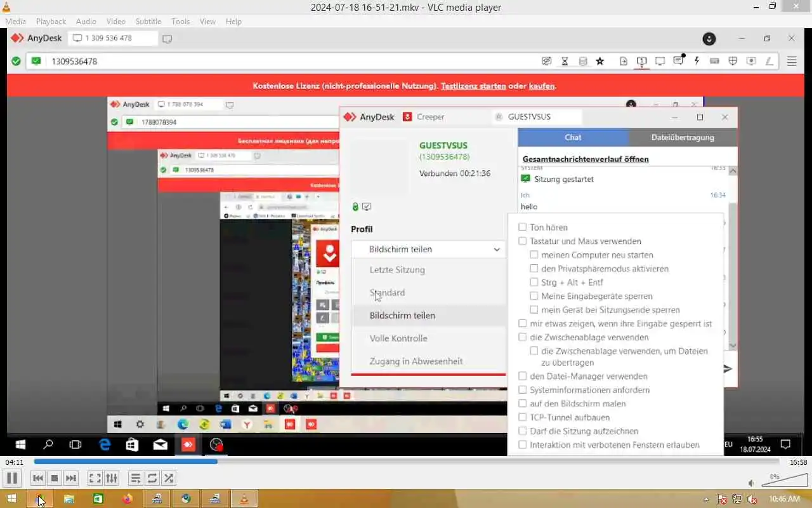Click the shield permissions icon in AnyDesk toolbar

click(x=733, y=62)
